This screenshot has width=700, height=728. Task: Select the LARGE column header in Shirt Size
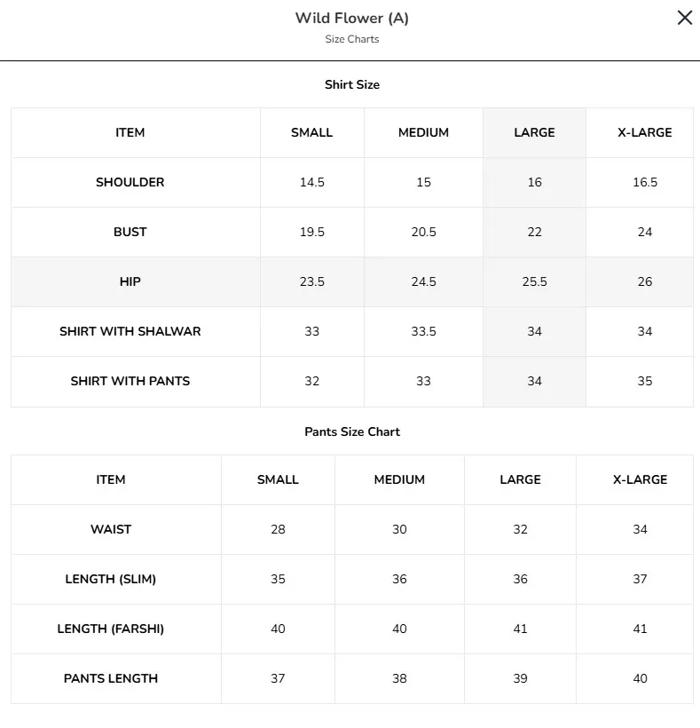534,133
